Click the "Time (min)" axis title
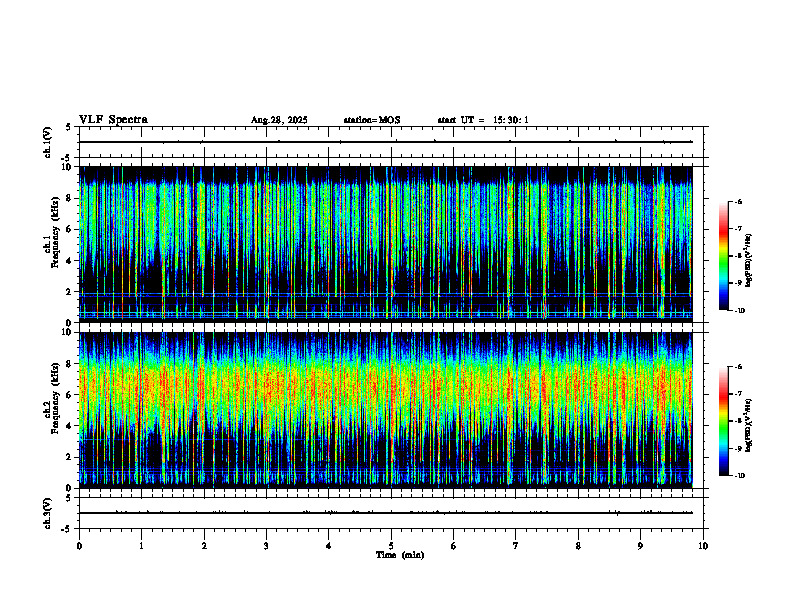This screenshot has width=792, height=612. point(400,555)
